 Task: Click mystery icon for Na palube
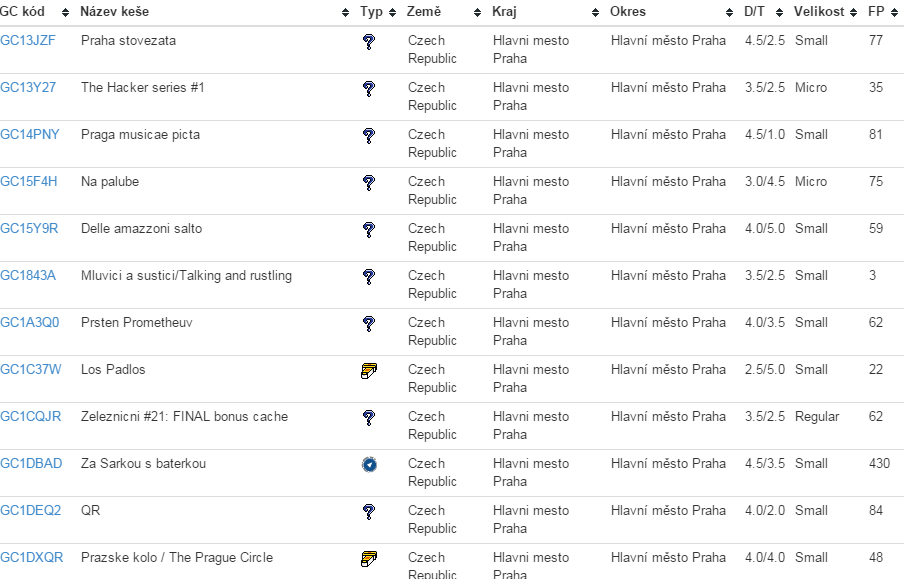369,183
